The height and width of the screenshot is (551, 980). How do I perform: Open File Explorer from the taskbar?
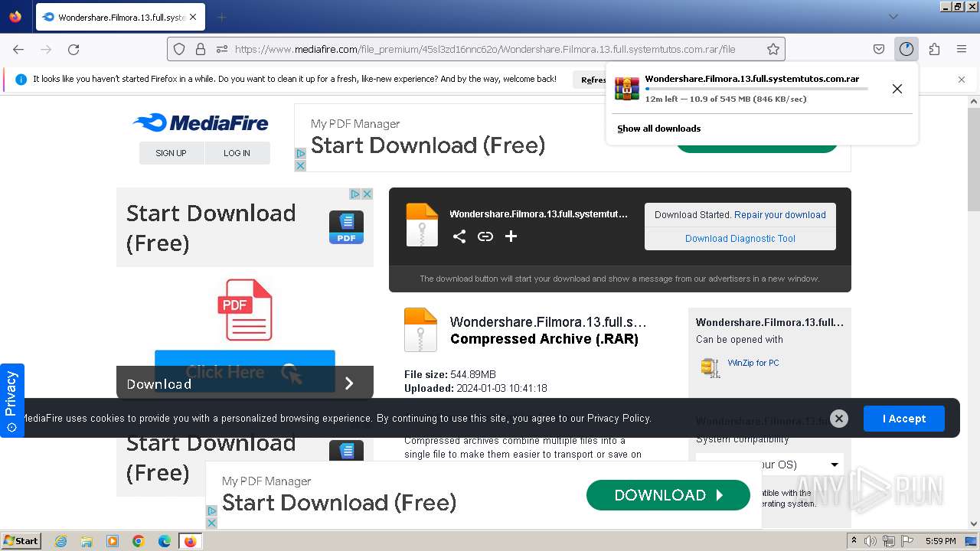(87, 541)
